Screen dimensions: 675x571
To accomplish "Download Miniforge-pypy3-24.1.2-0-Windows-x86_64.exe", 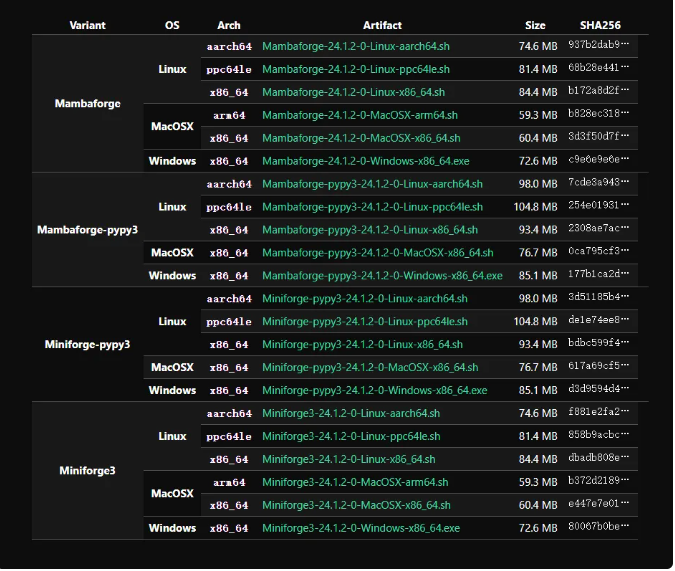I will pos(374,391).
